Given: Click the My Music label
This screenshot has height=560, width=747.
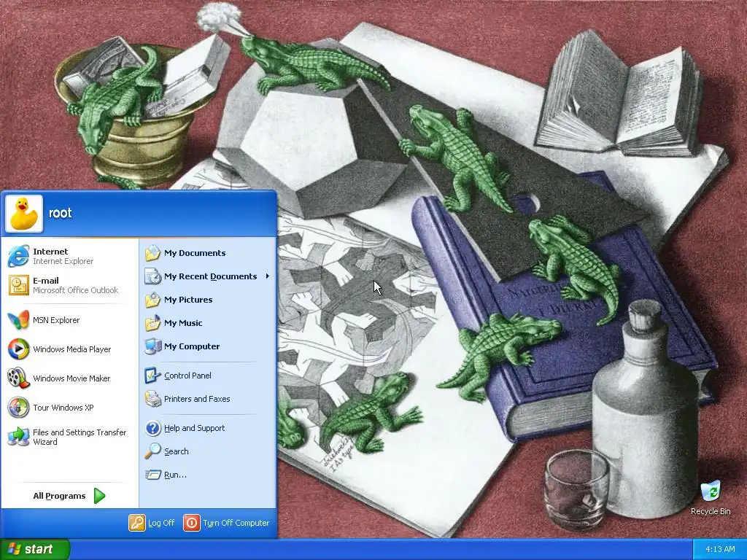Looking at the screenshot, I should pos(183,323).
